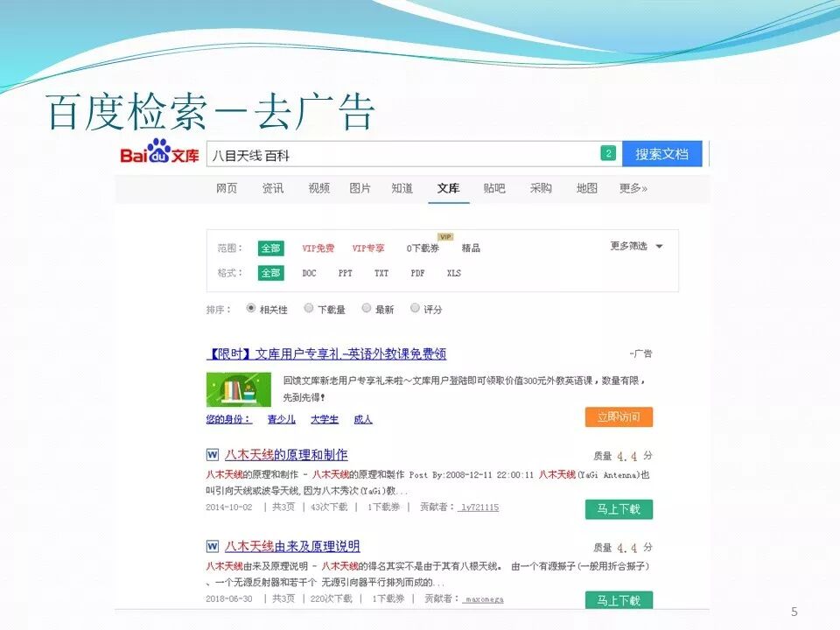Click the 2018-06-30 date text
Viewport: 840px width, 630px height.
coord(228,598)
